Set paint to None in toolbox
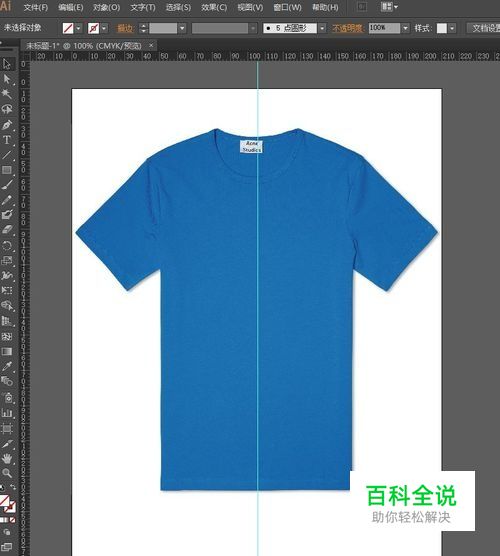This screenshot has width=500, height=556. pyautogui.click(x=12, y=520)
